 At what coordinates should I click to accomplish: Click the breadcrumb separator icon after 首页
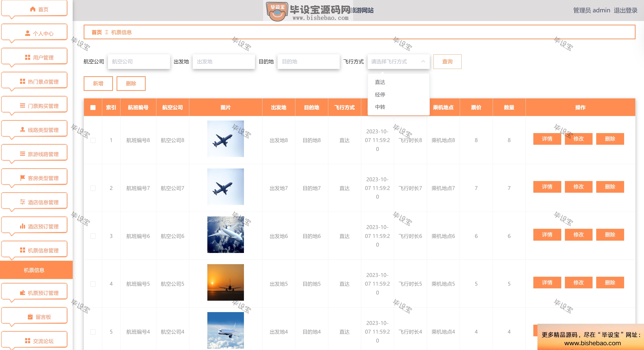point(107,32)
